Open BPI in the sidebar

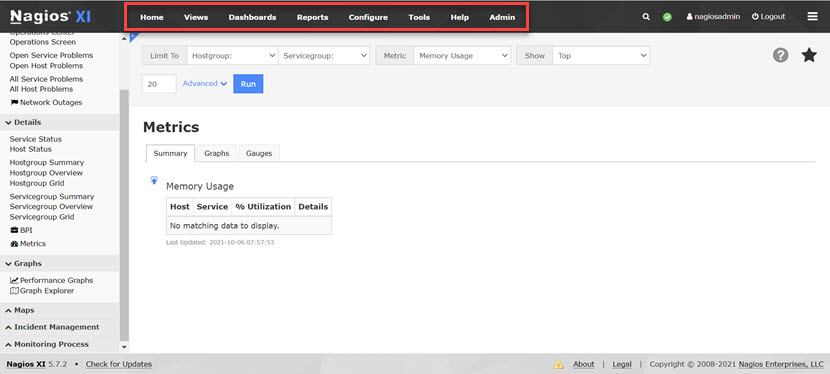[21, 230]
